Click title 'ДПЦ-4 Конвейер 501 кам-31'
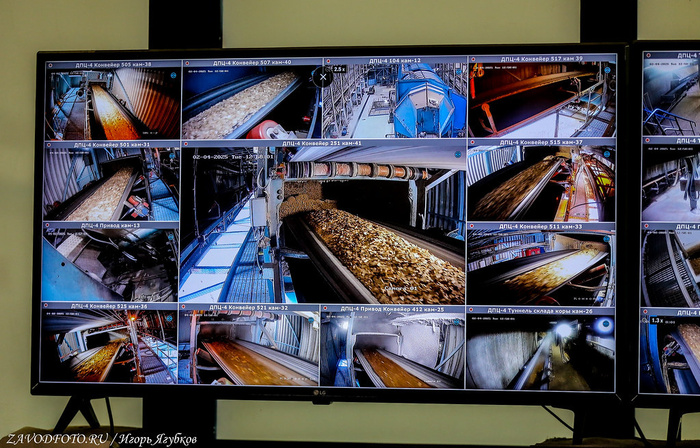The width and height of the screenshot is (700, 448). point(112,145)
